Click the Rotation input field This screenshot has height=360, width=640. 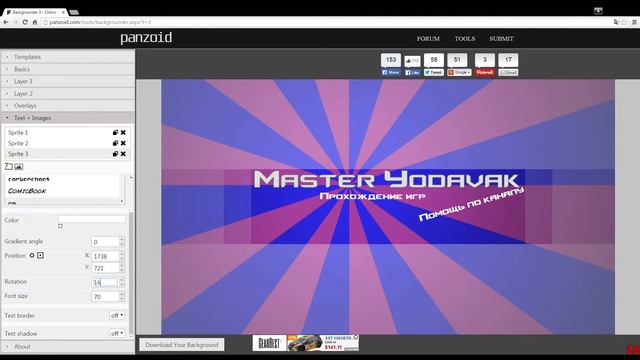(105, 282)
